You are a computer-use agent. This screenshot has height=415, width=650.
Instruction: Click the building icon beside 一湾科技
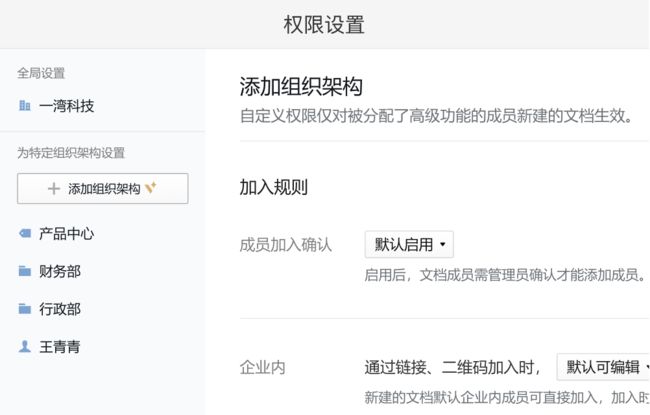(25, 106)
